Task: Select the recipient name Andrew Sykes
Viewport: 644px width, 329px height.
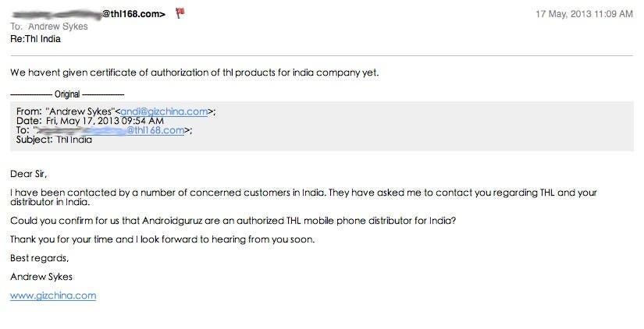Action: [58, 27]
